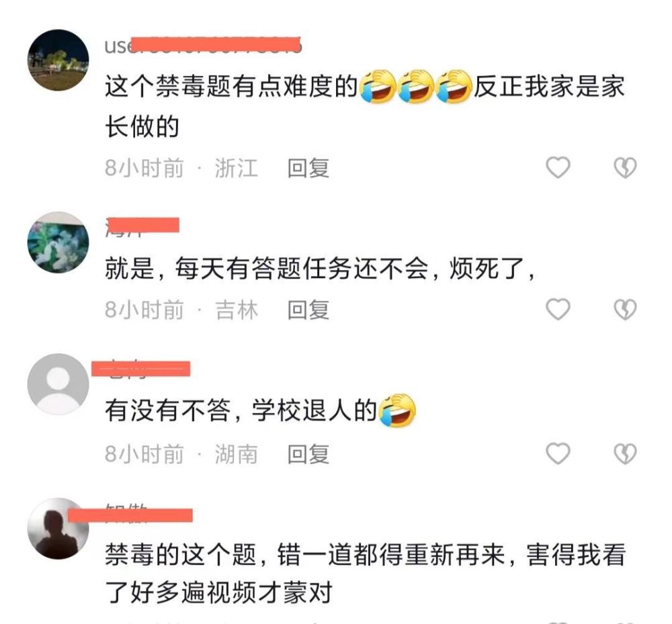Dislike the Zhejiang comment with broken heart

point(625,167)
